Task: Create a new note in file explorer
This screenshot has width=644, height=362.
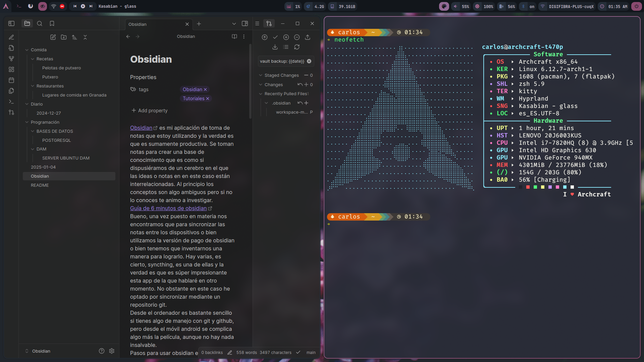Action: pos(53,37)
